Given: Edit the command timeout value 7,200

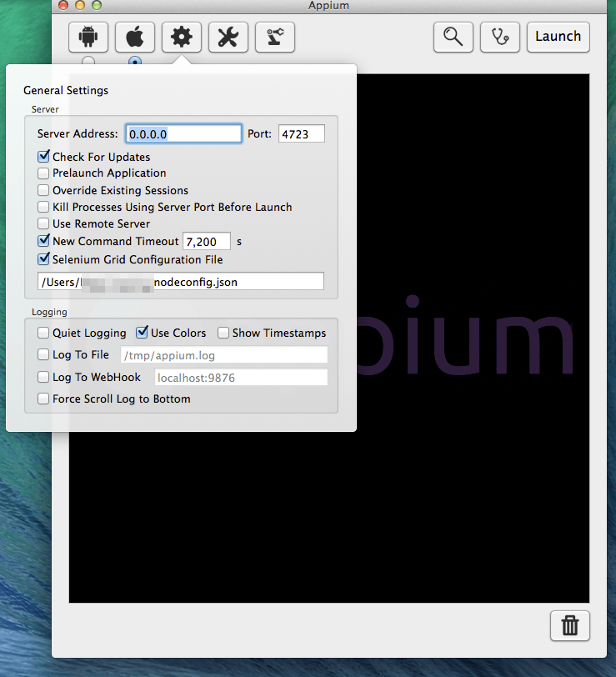Looking at the screenshot, I should 207,241.
